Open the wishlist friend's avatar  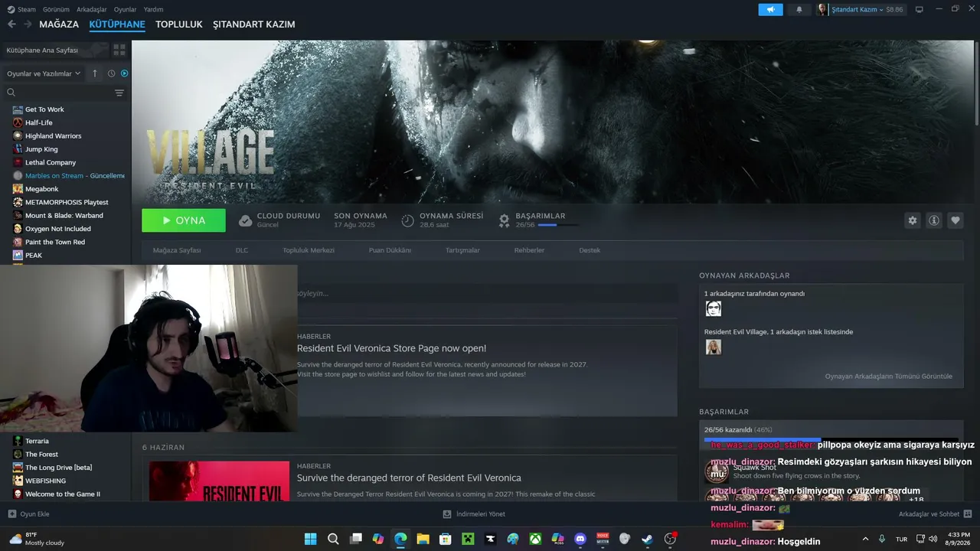(x=714, y=347)
